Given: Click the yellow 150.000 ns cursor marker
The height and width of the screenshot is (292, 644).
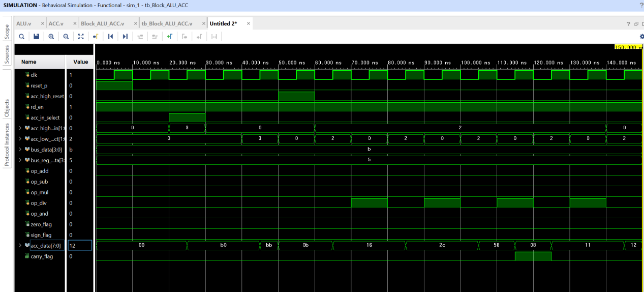Looking at the screenshot, I should coord(628,47).
